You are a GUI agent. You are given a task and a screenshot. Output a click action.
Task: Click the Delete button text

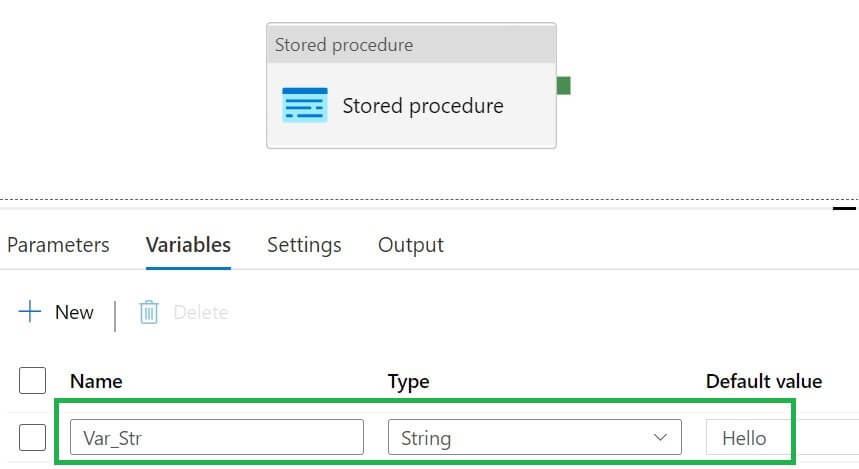(201, 313)
